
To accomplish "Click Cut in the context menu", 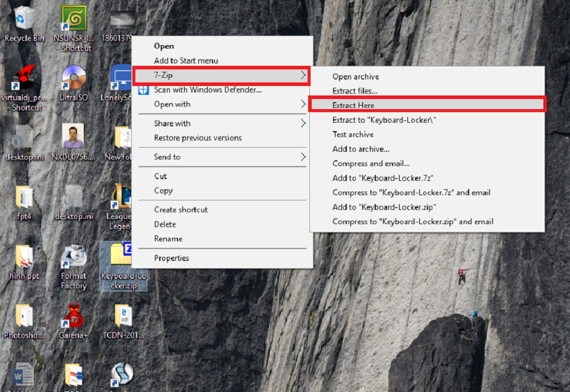I will pos(222,176).
